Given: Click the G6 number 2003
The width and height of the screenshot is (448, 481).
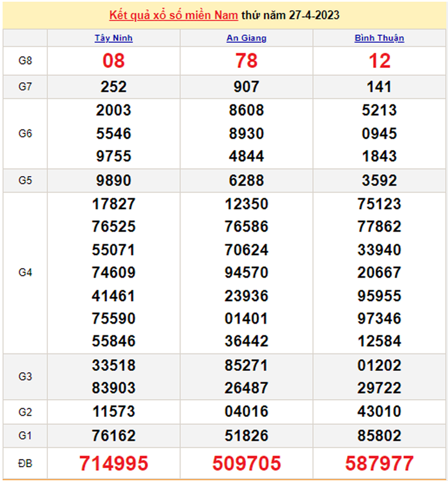Looking at the screenshot, I should coord(113,110).
